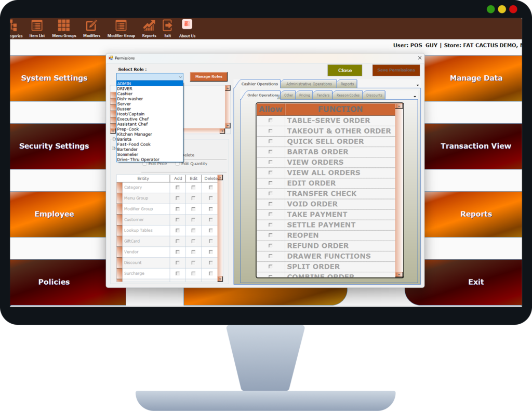The width and height of the screenshot is (532, 411).
Task: Switch to the Administrative Operations tab
Action: coord(309,84)
